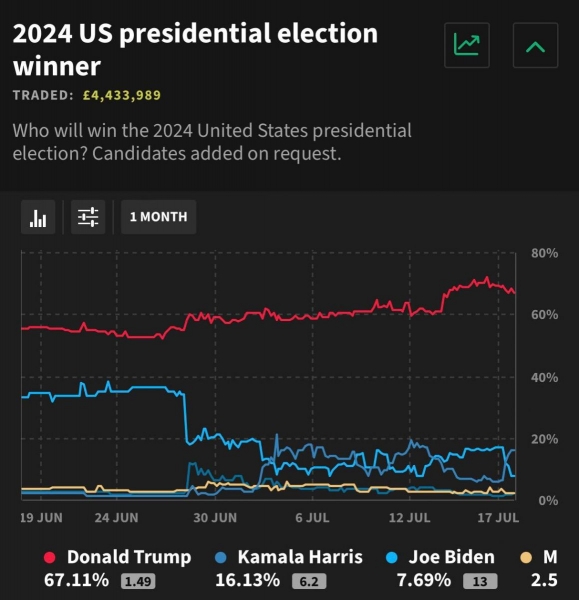Click the 2024 US presidential election winner title
Screen dimensions: 579x600
pos(195,49)
